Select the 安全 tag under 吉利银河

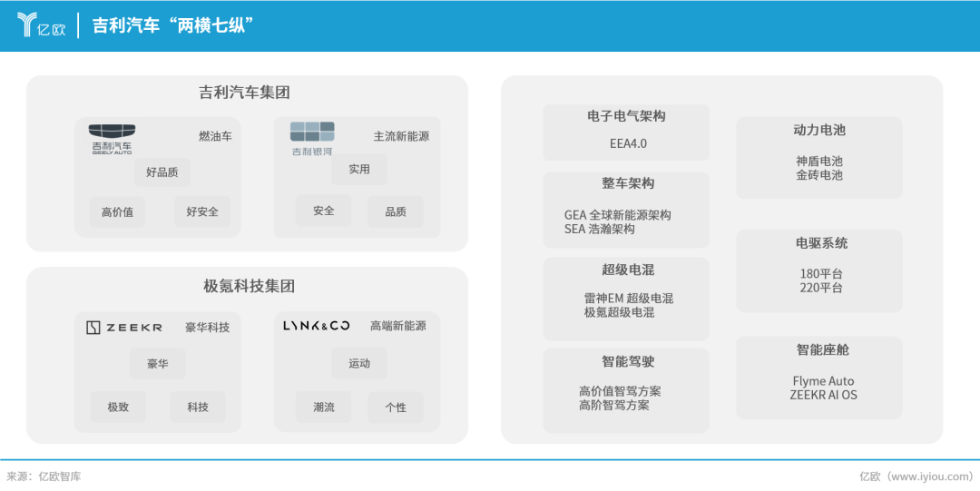click(324, 211)
